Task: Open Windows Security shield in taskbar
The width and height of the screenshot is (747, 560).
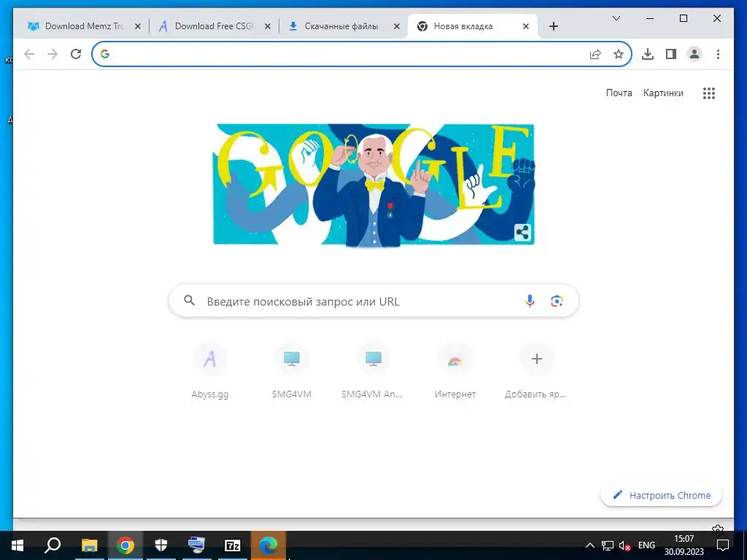Action: click(161, 545)
